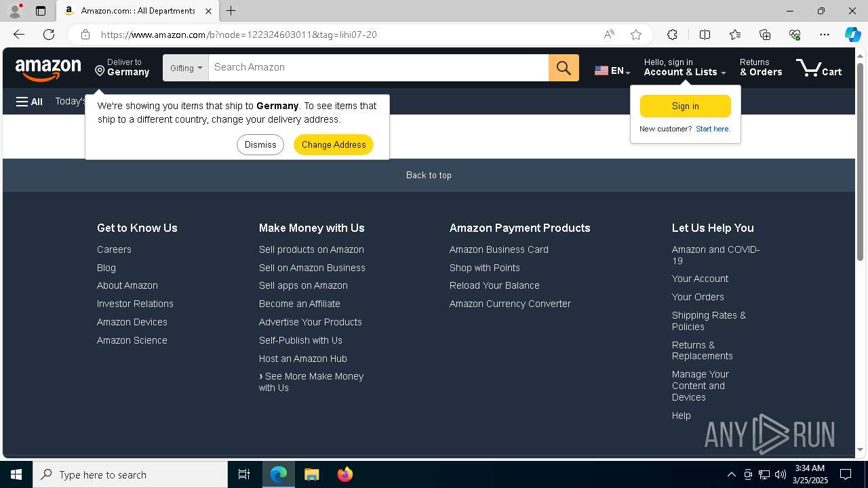Click the Search Amazon input field
This screenshot has width=868, height=488.
click(x=378, y=68)
